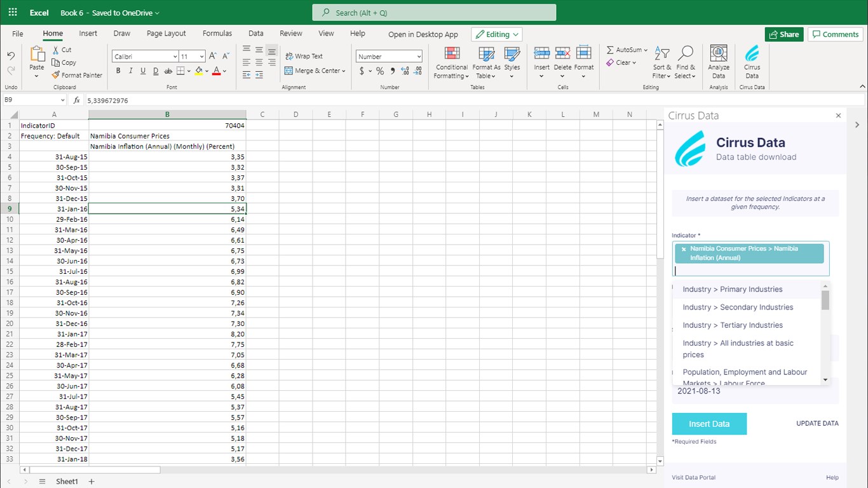Click the Share button

[x=784, y=34]
